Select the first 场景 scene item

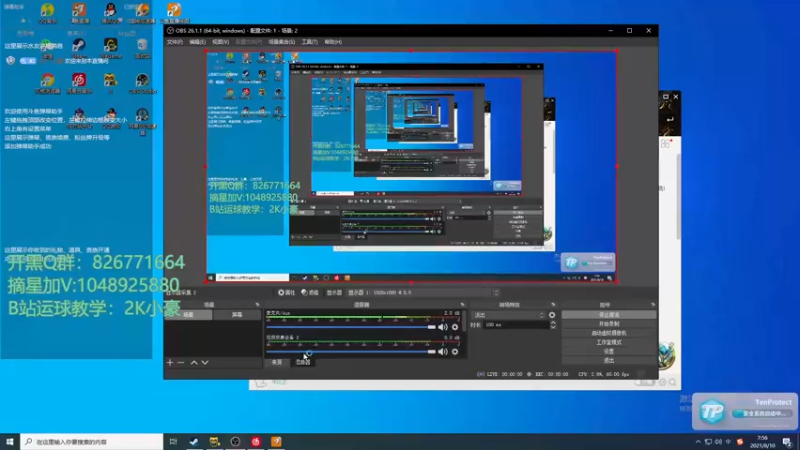(188, 315)
